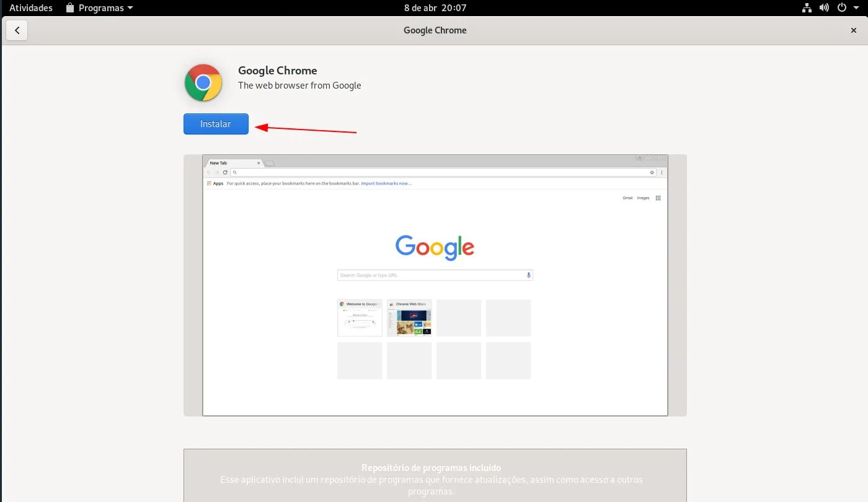The height and width of the screenshot is (502, 868).
Task: Click the 'Esse aplicativo inclui um repositório' text
Action: (x=432, y=485)
